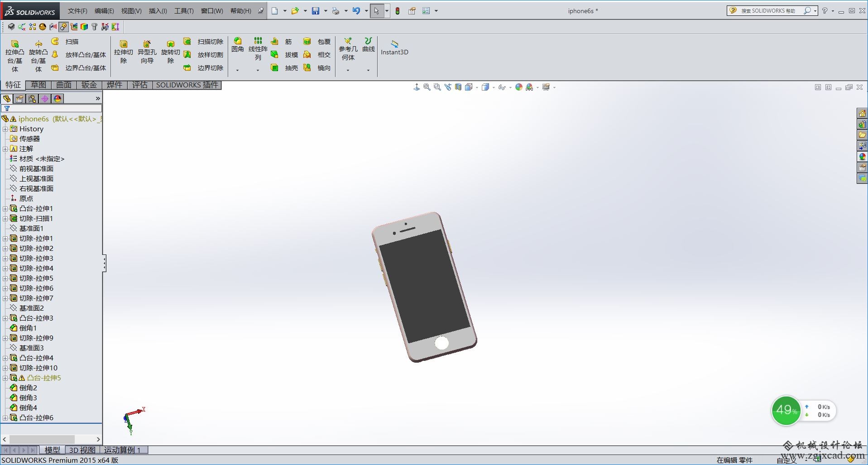Select the Rib (筋) tool

[x=281, y=42]
